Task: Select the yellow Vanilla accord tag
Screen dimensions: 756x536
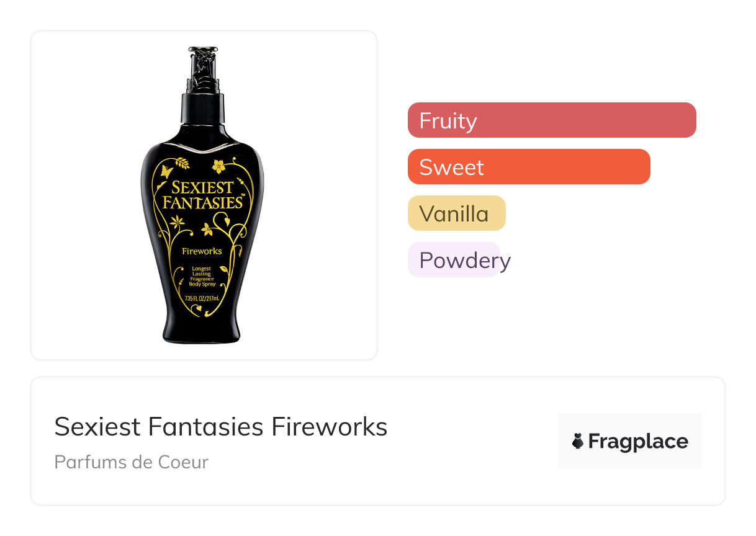Action: tap(456, 213)
